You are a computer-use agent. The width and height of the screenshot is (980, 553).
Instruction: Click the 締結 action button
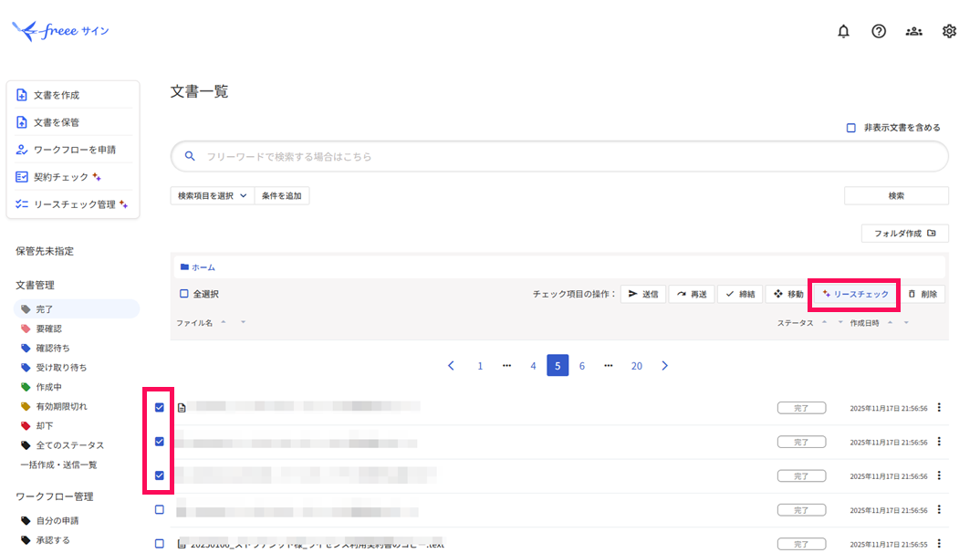click(740, 294)
